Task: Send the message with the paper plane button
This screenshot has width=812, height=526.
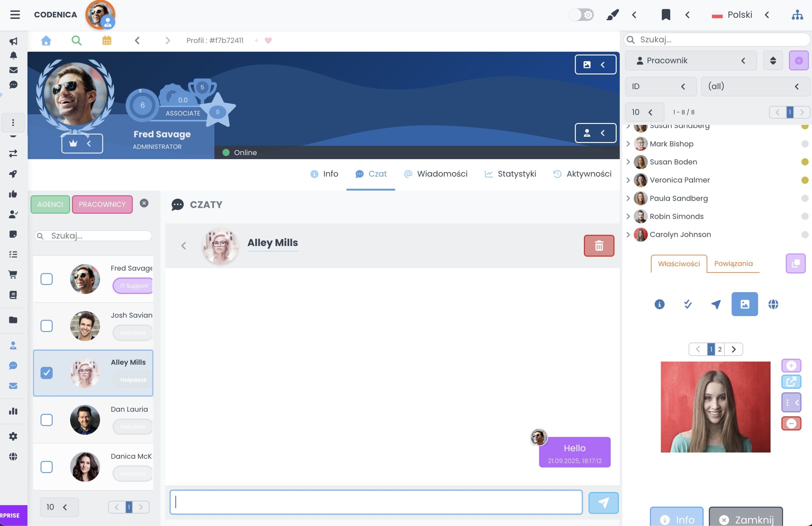Action: tap(603, 503)
